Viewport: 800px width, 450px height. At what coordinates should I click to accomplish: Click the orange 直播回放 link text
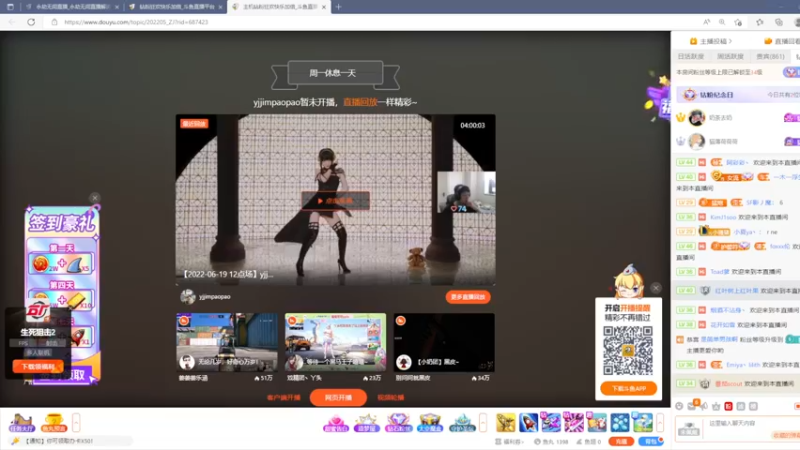(x=360, y=102)
